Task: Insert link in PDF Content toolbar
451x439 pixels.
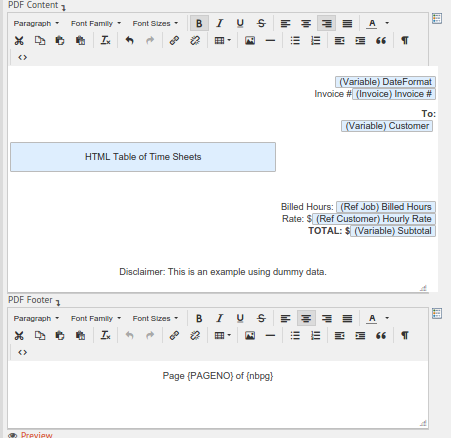Action: [x=174, y=41]
